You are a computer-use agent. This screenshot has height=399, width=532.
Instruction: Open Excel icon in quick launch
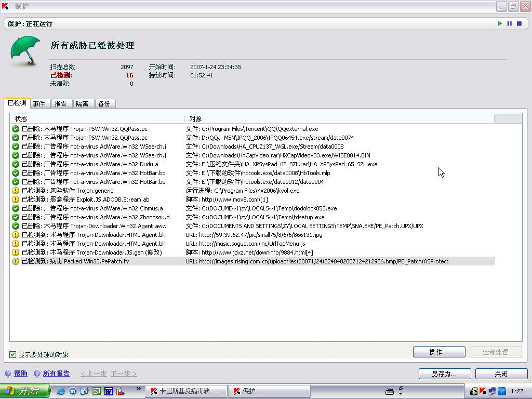[96, 391]
